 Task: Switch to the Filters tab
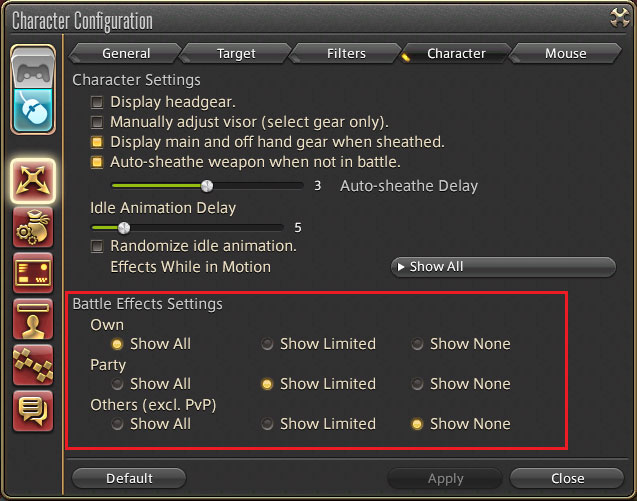coord(346,53)
